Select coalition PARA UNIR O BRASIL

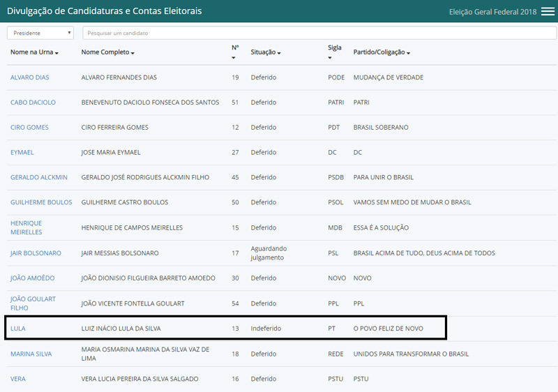coord(383,177)
